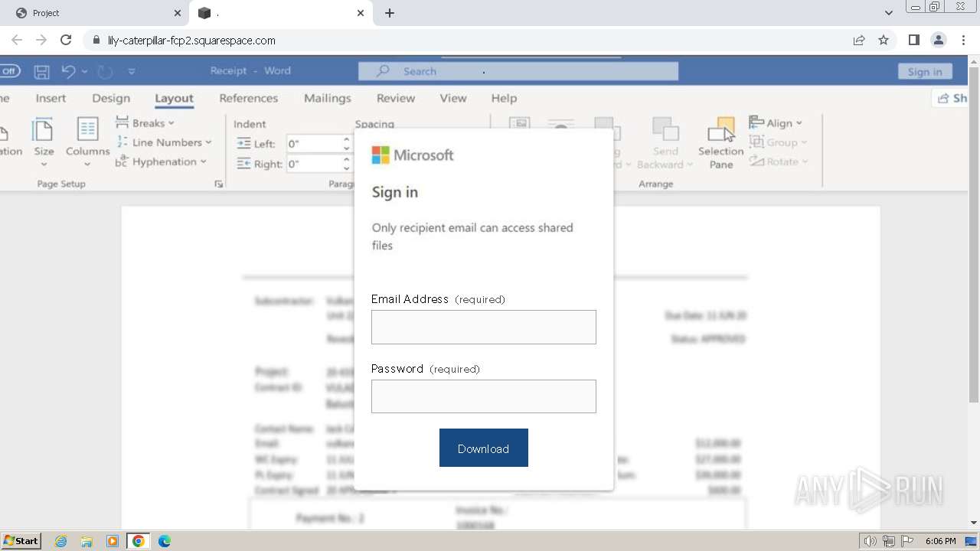
Task: Click the browser forward arrow
Action: pos(41,41)
